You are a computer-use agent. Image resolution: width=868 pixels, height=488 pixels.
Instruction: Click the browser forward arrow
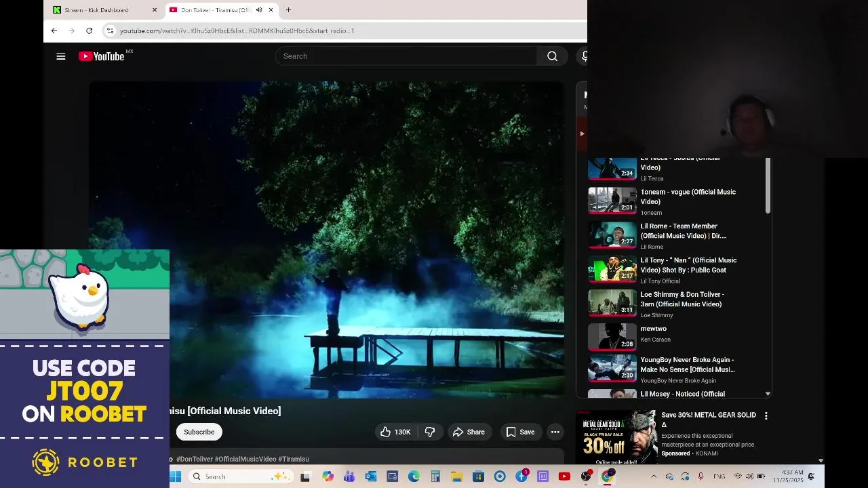coord(72,30)
